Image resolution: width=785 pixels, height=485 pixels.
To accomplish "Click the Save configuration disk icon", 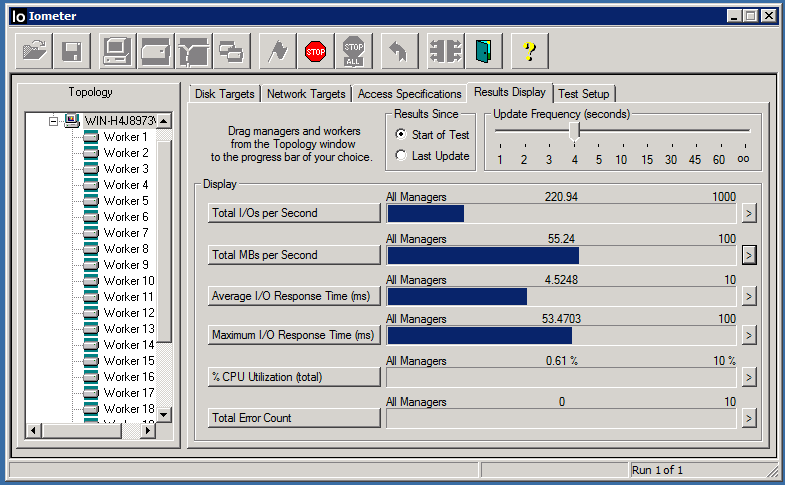I will (72, 50).
